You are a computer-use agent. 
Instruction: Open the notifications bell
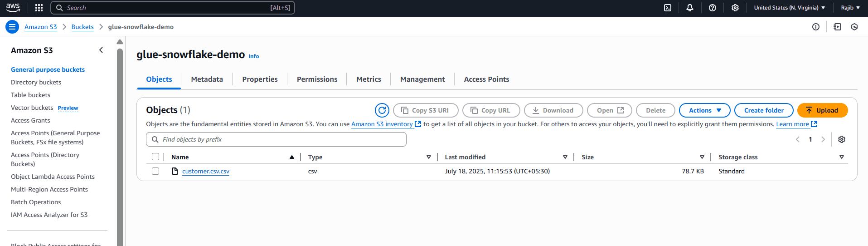pyautogui.click(x=690, y=8)
